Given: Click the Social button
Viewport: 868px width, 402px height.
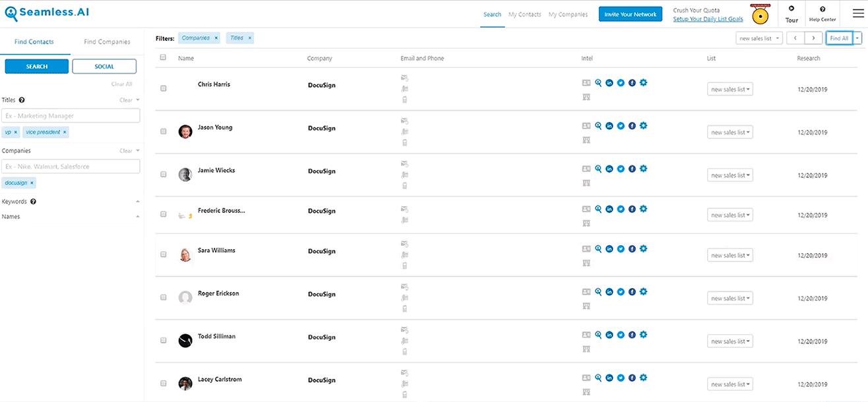Looking at the screenshot, I should (x=104, y=67).
